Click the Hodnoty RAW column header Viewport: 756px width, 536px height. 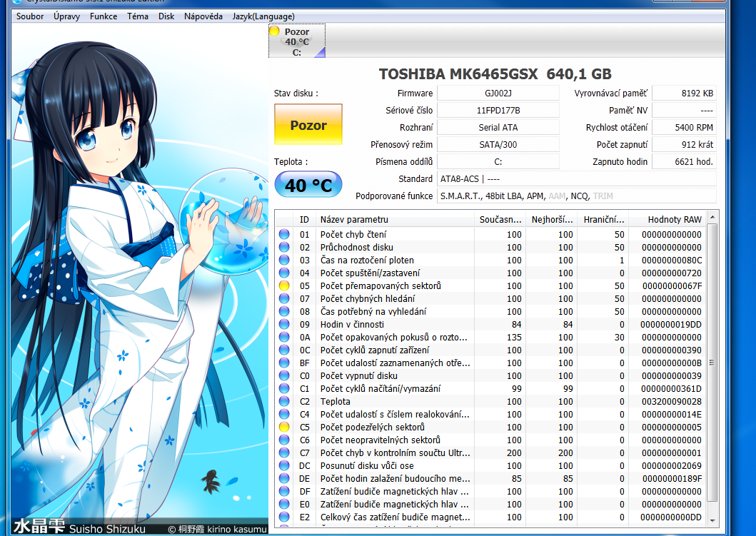674,219
